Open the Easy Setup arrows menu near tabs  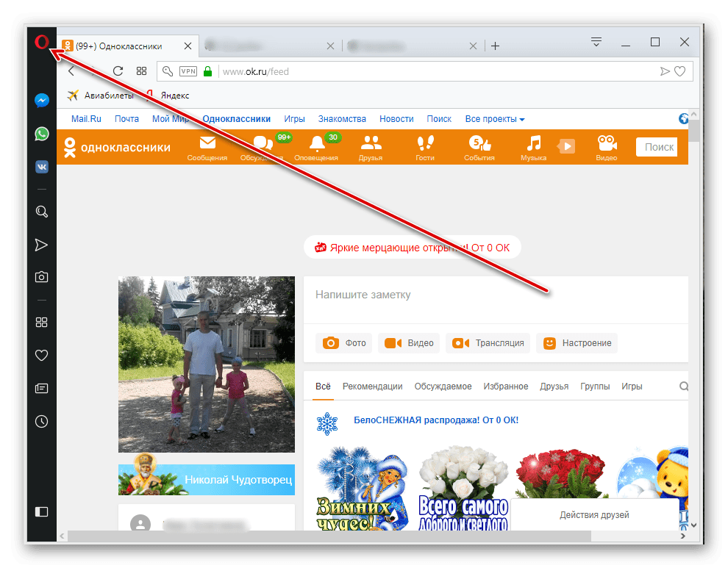[596, 42]
